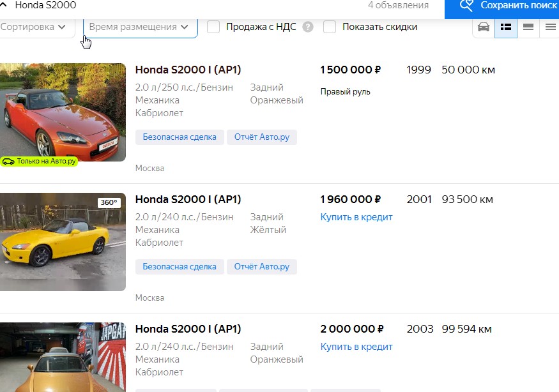Click the 4 объявления count
The height and width of the screenshot is (392, 559).
pos(398,5)
